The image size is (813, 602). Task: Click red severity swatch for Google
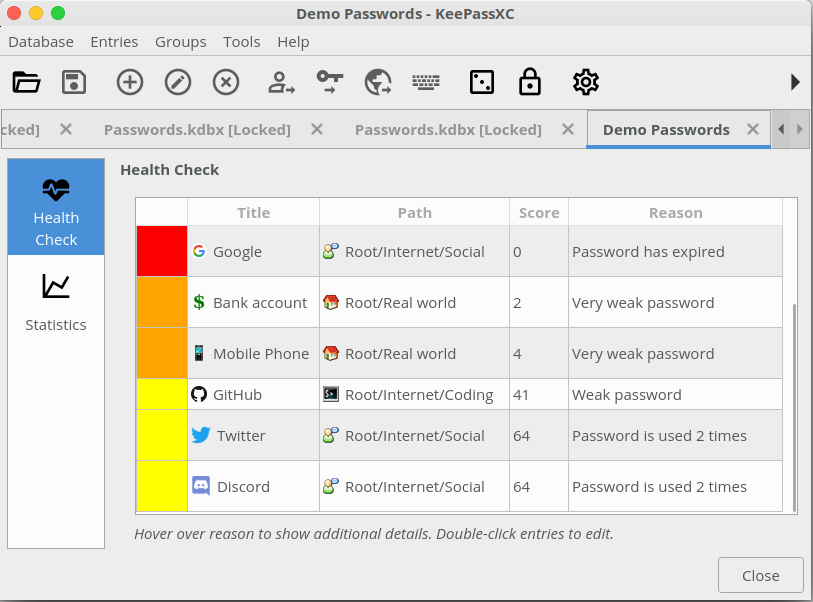tap(162, 251)
